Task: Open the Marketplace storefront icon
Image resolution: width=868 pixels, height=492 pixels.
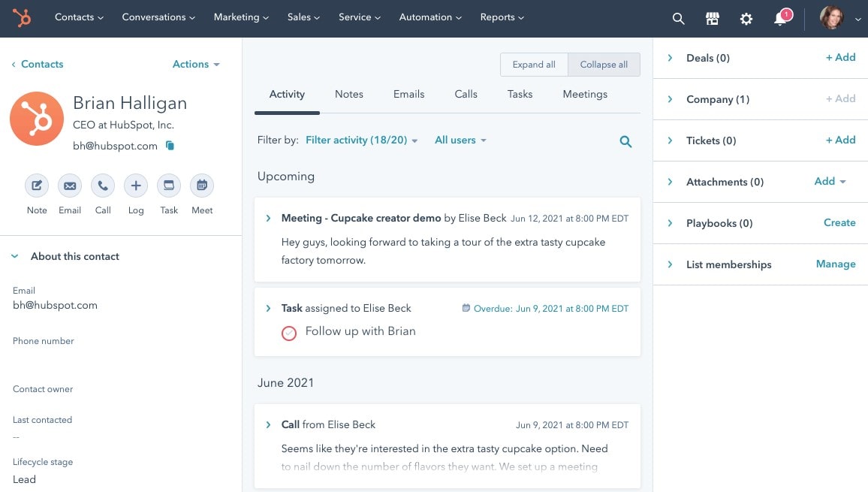Action: (713, 19)
